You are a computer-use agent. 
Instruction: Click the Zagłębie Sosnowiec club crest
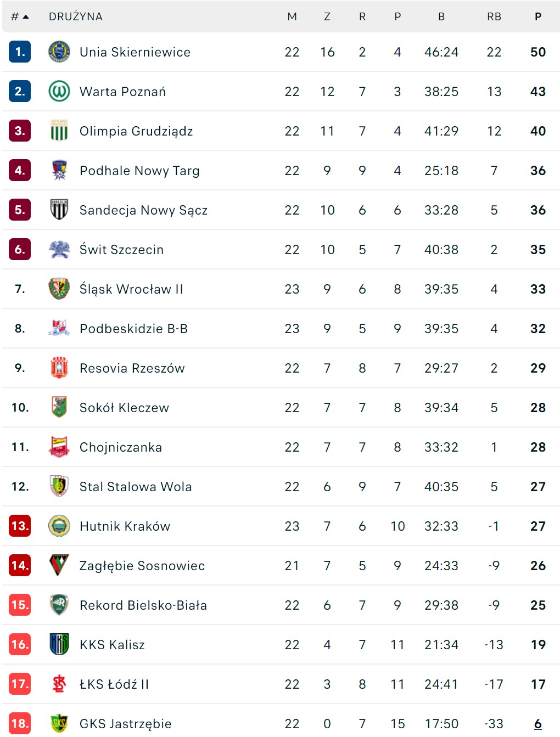click(59, 565)
